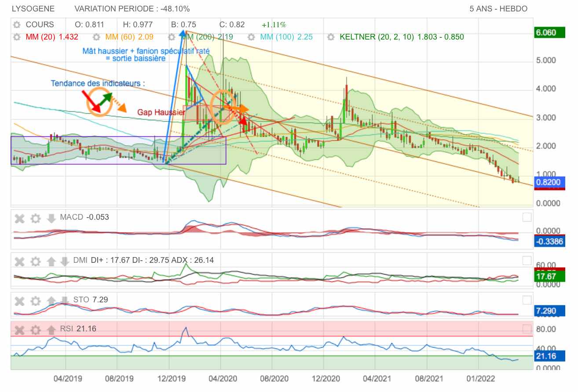Open settings gear for KELTNER channel

(330, 37)
